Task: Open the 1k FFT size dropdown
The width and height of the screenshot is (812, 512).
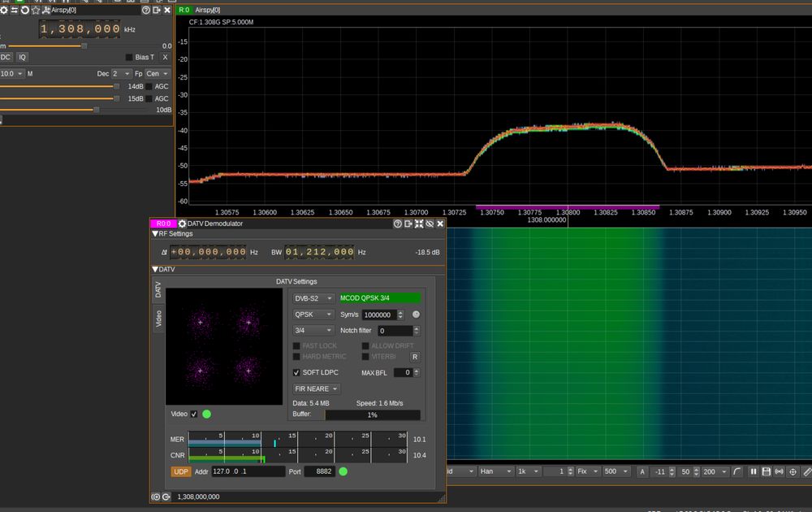Action: coord(529,471)
